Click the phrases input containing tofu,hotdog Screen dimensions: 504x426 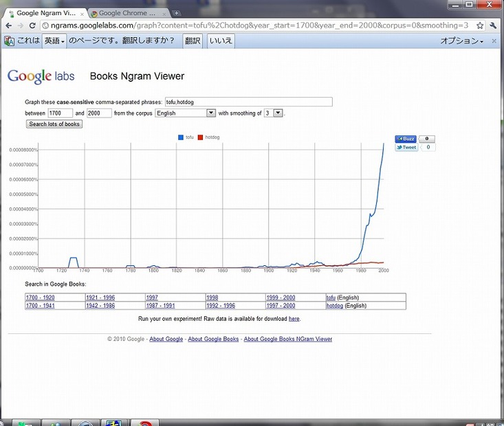(x=248, y=102)
